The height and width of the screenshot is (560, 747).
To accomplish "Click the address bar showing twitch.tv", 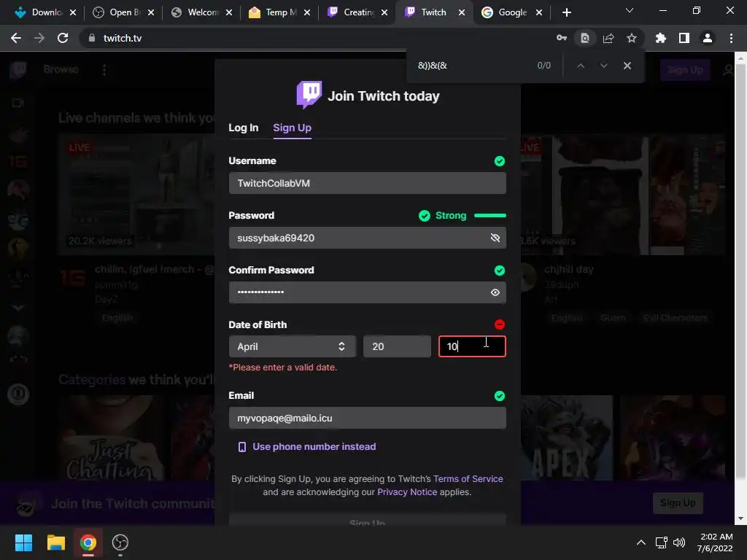I will click(314, 38).
